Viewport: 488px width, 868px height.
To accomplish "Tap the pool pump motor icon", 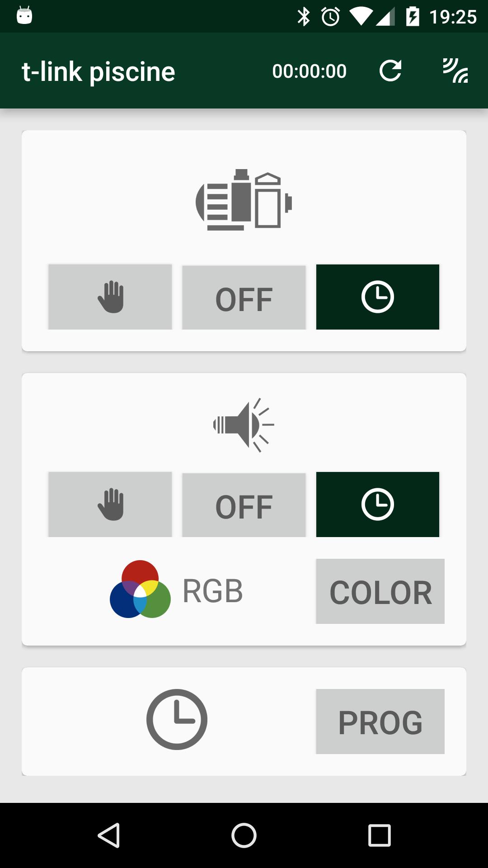I will [x=244, y=199].
